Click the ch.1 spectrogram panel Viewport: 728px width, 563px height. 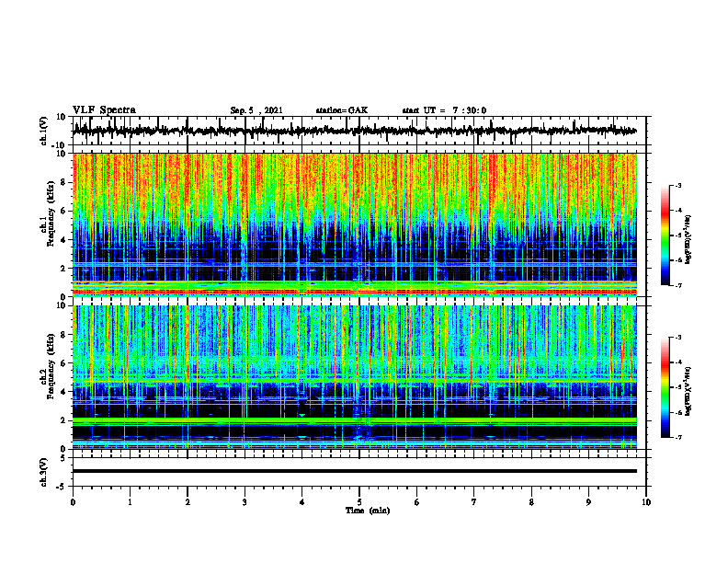point(355,224)
